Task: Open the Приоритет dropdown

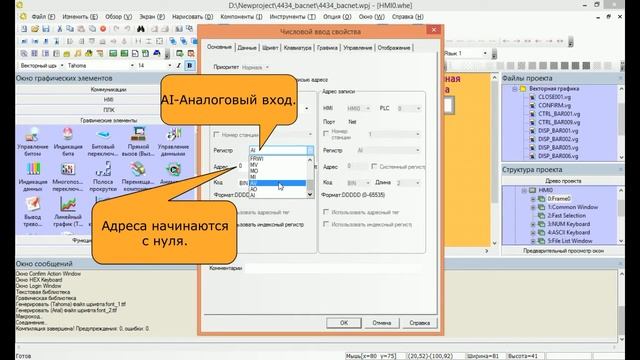Action: coord(267,67)
